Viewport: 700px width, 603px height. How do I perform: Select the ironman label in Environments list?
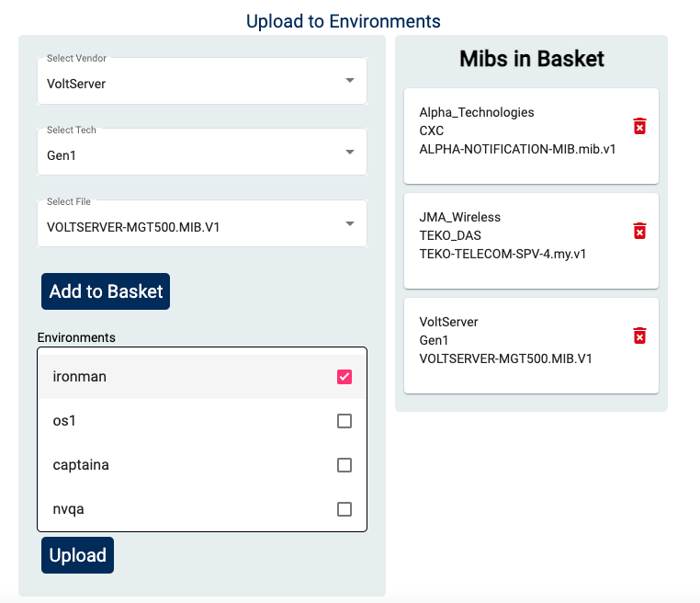click(80, 377)
